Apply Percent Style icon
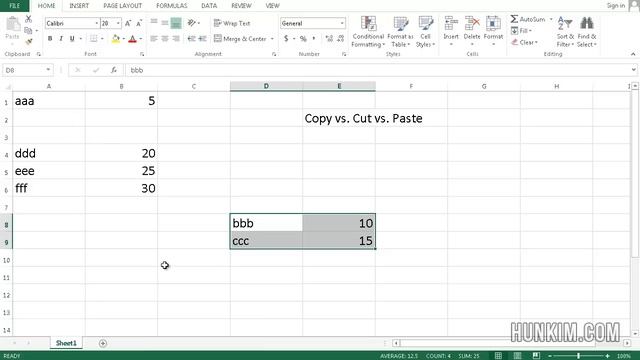The width and height of the screenshot is (640, 360). point(303,39)
